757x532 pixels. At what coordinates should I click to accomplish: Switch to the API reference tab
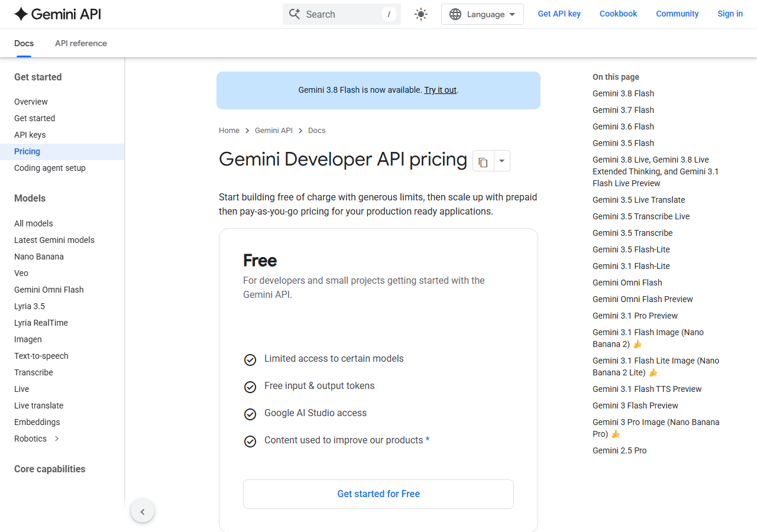(x=81, y=43)
